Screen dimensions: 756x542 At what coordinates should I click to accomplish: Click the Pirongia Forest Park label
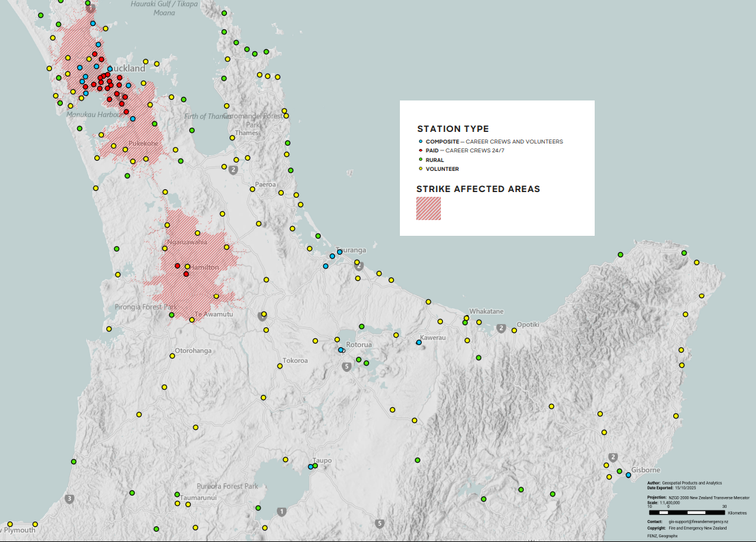pos(146,307)
